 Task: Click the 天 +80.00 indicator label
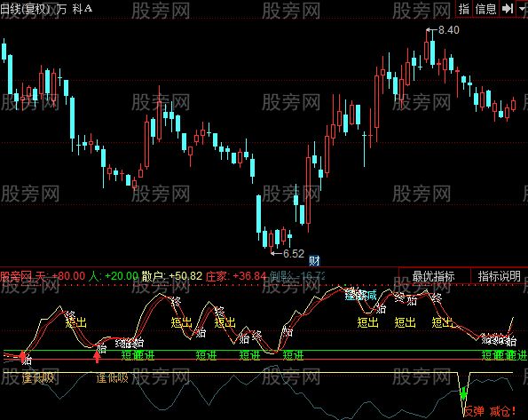click(x=60, y=276)
